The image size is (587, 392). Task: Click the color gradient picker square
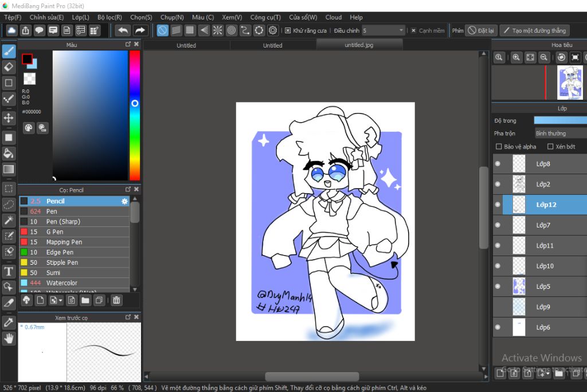90,115
